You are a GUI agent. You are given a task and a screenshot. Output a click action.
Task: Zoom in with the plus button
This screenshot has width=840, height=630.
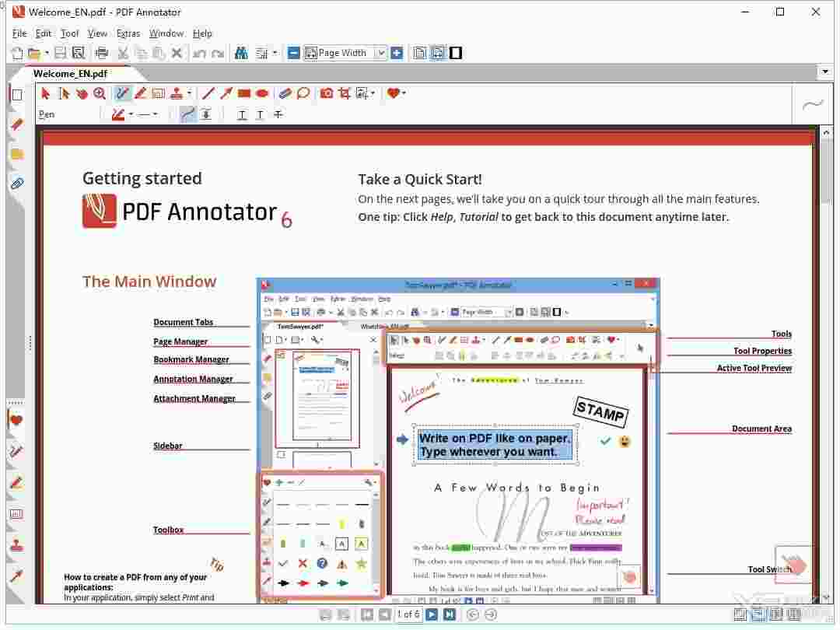click(x=397, y=53)
